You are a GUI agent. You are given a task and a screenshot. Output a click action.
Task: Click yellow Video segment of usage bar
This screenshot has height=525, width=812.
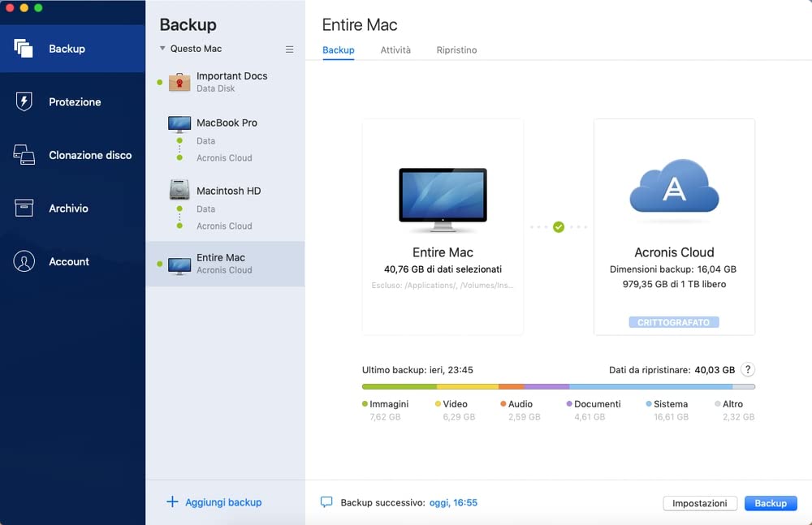click(x=468, y=386)
